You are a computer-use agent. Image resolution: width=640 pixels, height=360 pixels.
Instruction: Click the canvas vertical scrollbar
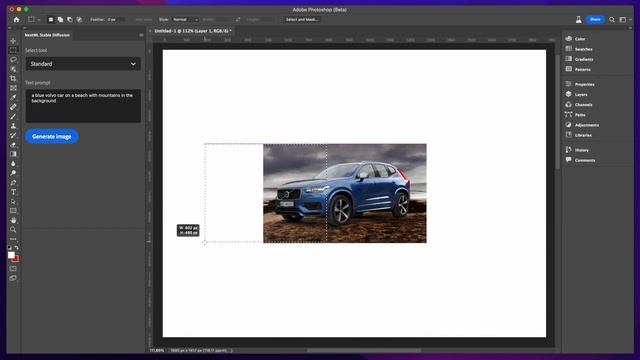tap(557, 111)
